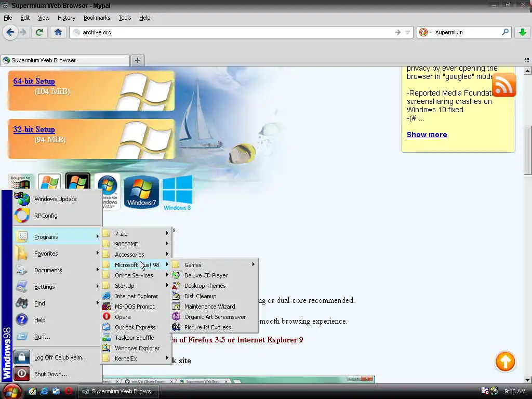Open Settings in Start menu

(57, 287)
